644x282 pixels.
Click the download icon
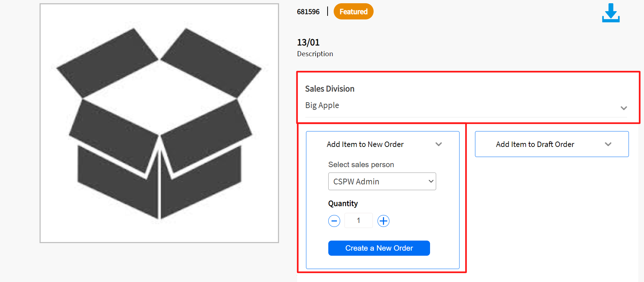point(611,13)
